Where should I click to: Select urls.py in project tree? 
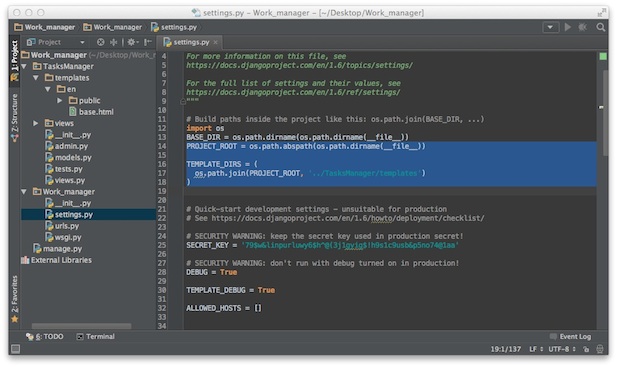click(62, 226)
